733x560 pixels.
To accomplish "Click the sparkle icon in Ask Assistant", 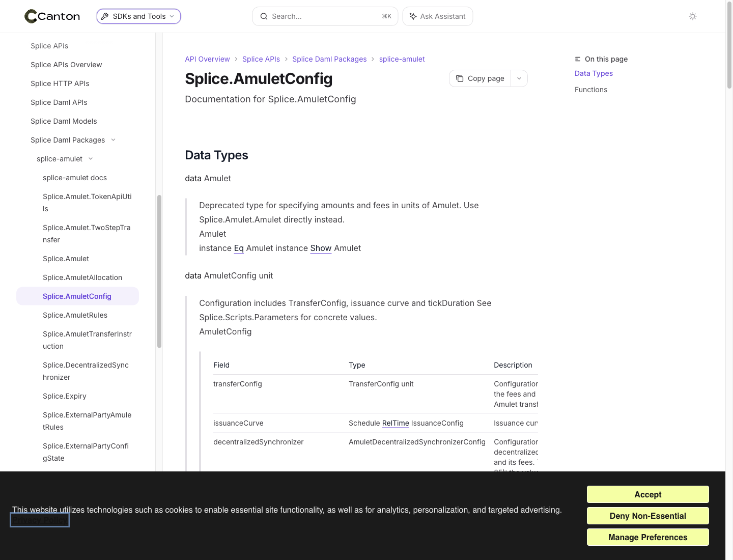I will point(413,16).
